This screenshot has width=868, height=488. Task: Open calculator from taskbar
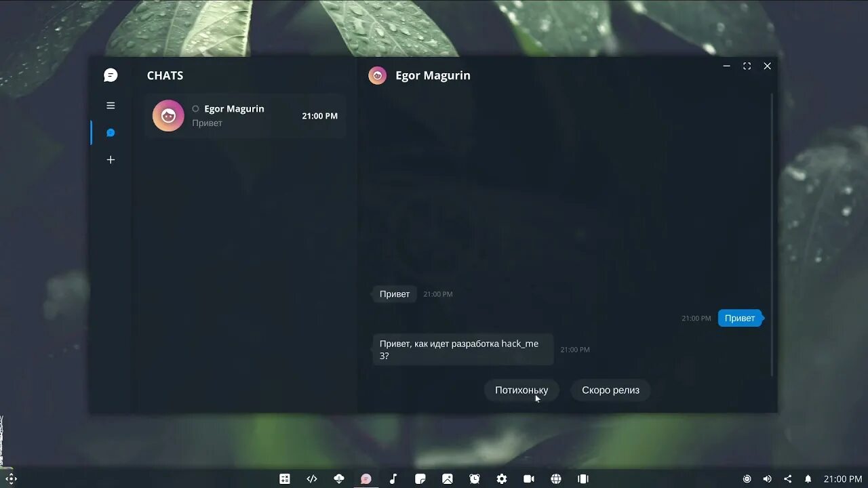(x=285, y=479)
